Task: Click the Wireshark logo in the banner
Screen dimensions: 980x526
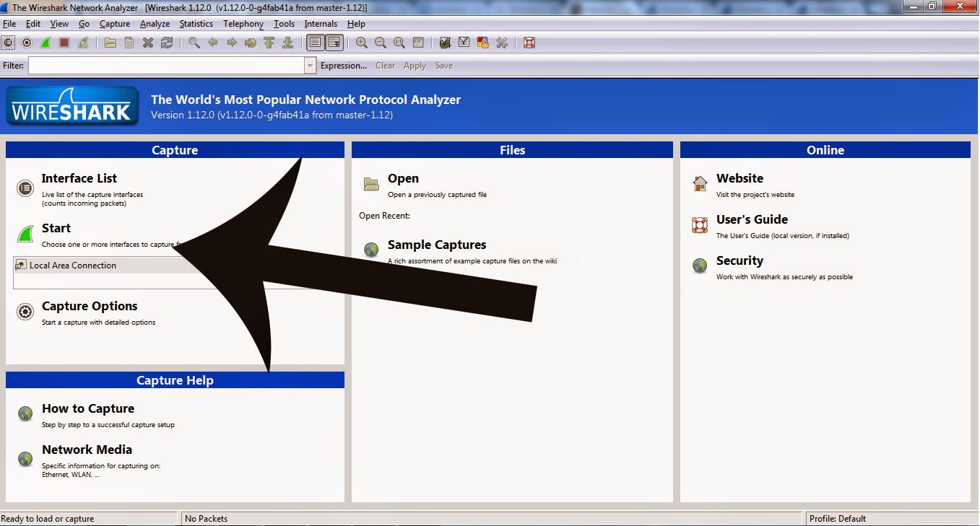Action: [x=72, y=106]
